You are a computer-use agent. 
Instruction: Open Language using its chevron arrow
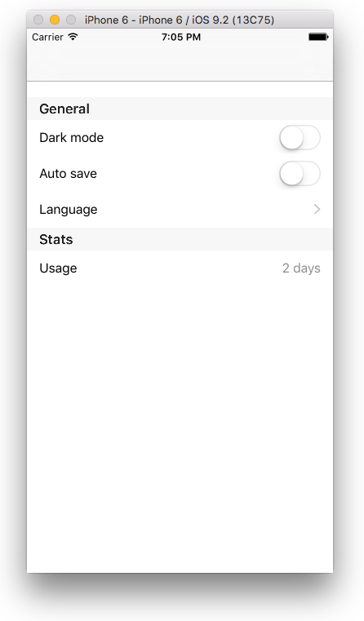coord(317,209)
